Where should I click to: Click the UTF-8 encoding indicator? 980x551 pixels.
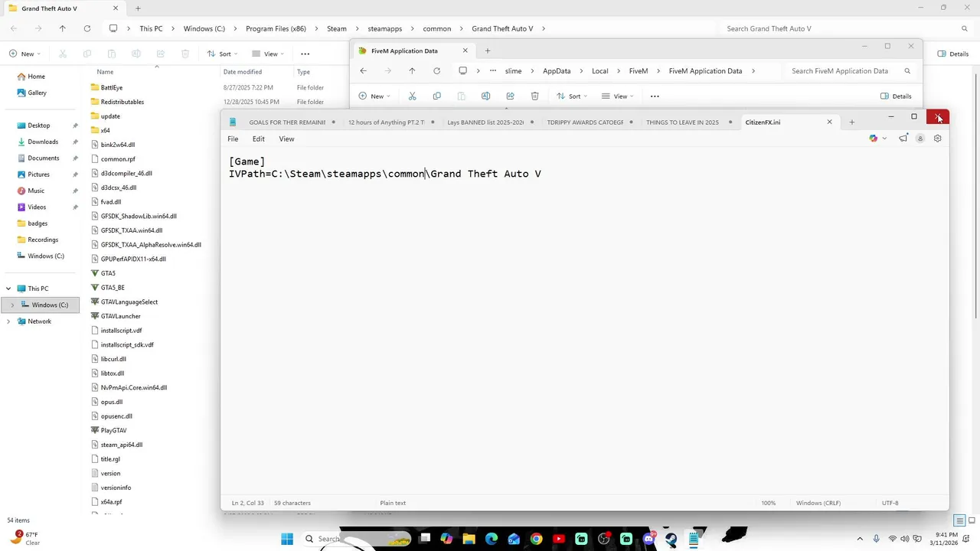[x=890, y=503]
